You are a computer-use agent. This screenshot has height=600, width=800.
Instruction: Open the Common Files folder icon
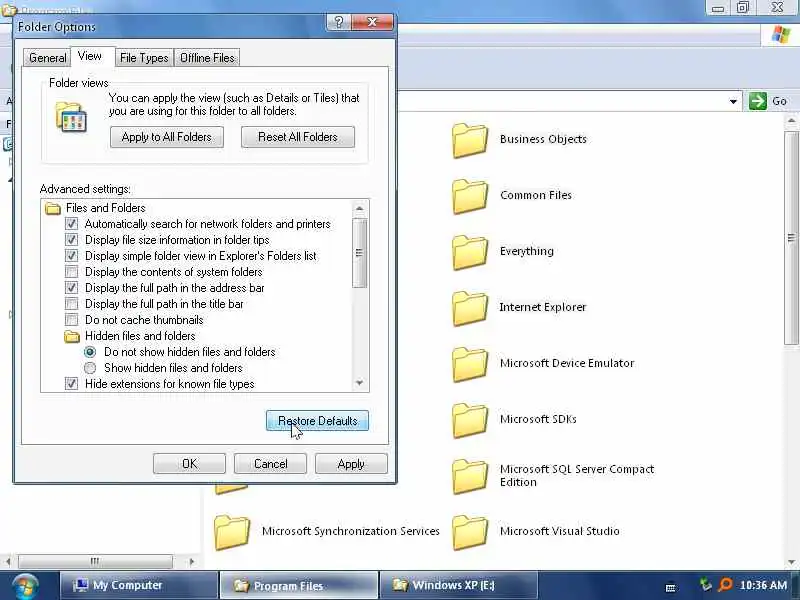click(x=470, y=195)
